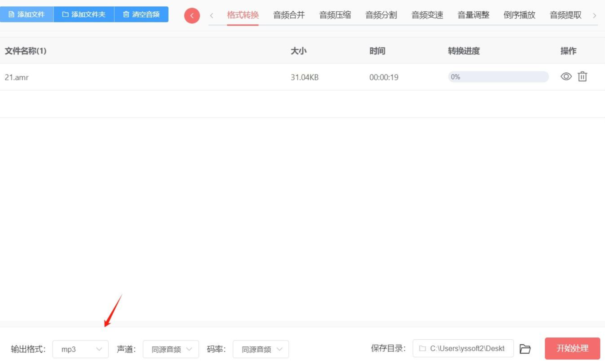Open the 声道 同源音频 dropdown
Screen dimensions: 605x364
tap(171, 349)
